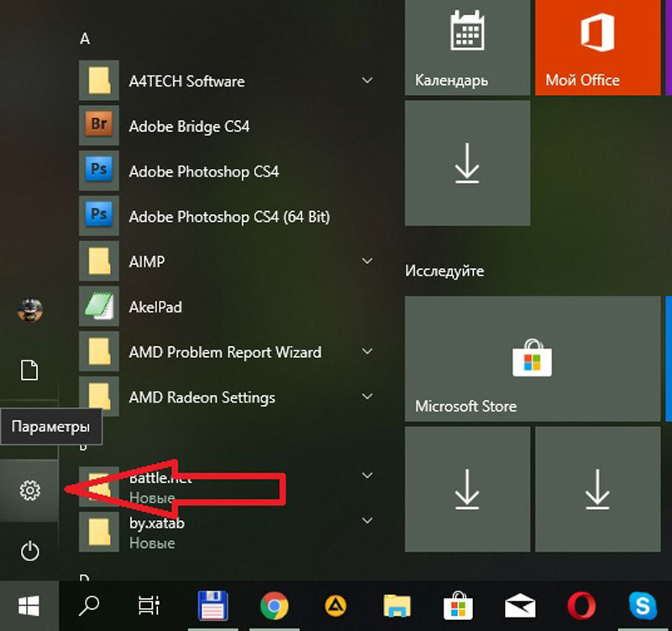The width and height of the screenshot is (672, 631).
Task: Click the AIMP folder icon
Action: click(x=99, y=261)
